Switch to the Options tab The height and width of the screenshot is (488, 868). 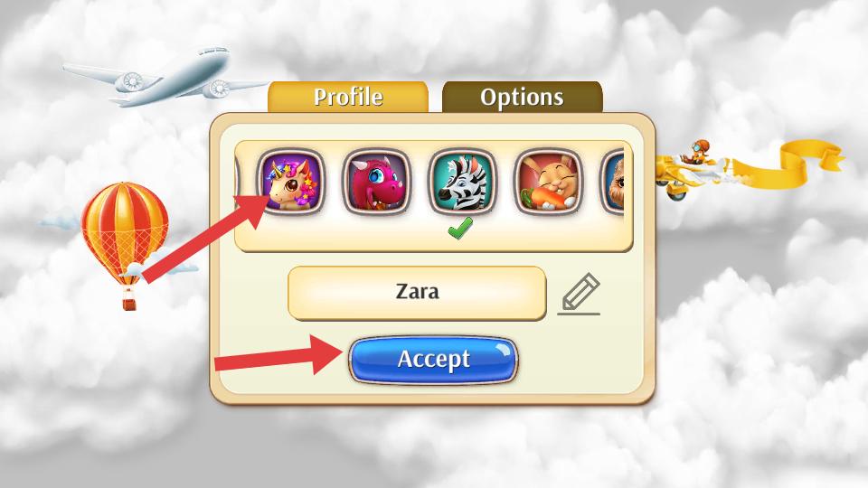pos(522,97)
